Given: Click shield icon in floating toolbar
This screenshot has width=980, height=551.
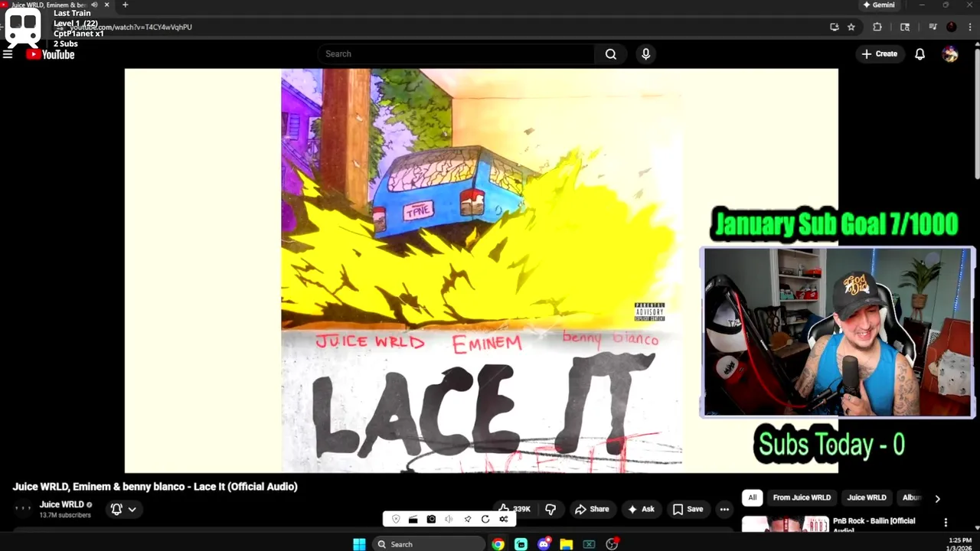Looking at the screenshot, I should [x=396, y=519].
